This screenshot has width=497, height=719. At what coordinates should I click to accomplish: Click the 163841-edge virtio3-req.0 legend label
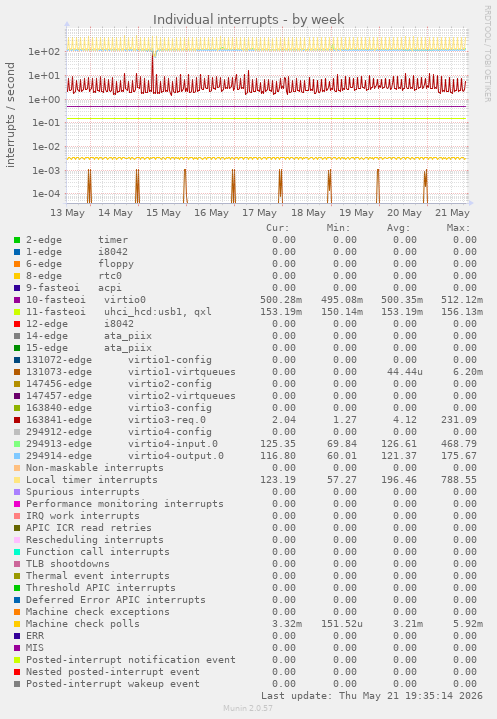point(116,420)
